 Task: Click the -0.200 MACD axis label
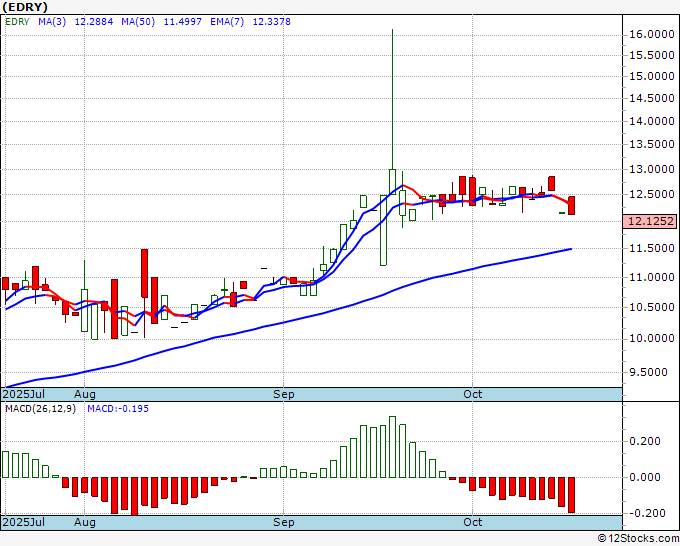click(x=647, y=513)
